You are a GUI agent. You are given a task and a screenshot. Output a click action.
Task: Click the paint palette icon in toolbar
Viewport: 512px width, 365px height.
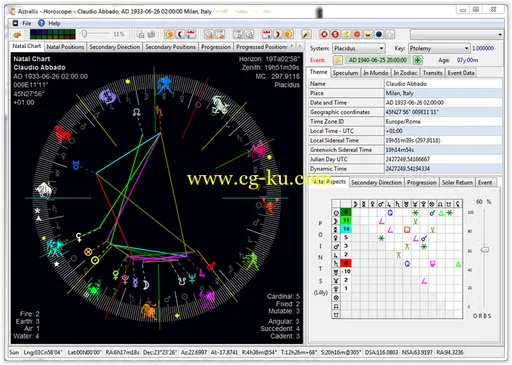pyautogui.click(x=17, y=34)
